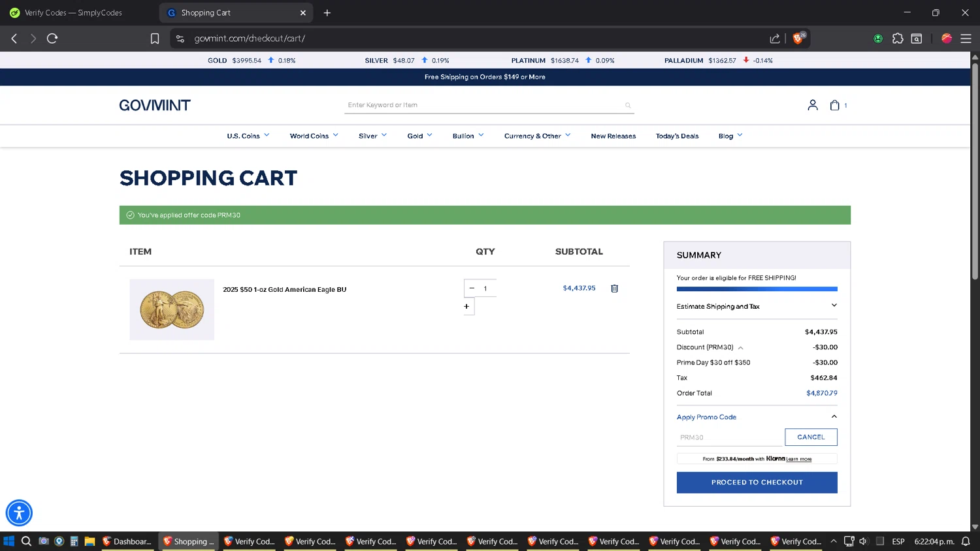The width and height of the screenshot is (980, 551).
Task: Decrease the quantity with the minus button
Action: pos(472,289)
